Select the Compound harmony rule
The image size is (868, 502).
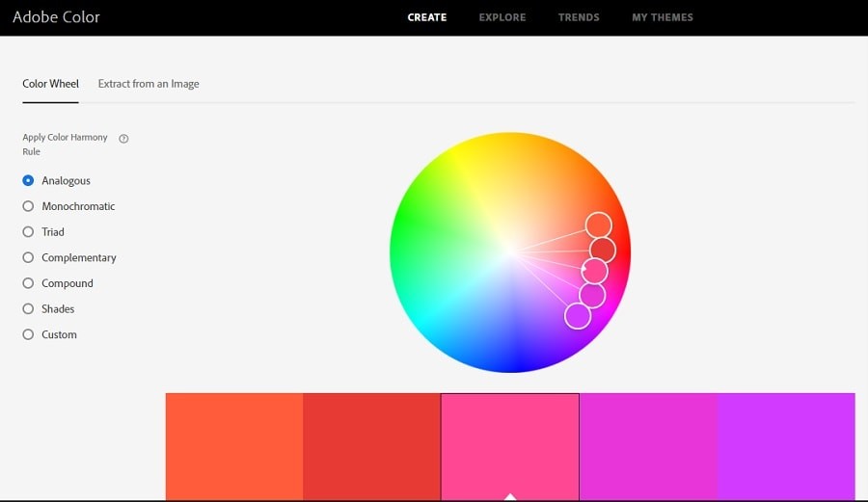58,283
